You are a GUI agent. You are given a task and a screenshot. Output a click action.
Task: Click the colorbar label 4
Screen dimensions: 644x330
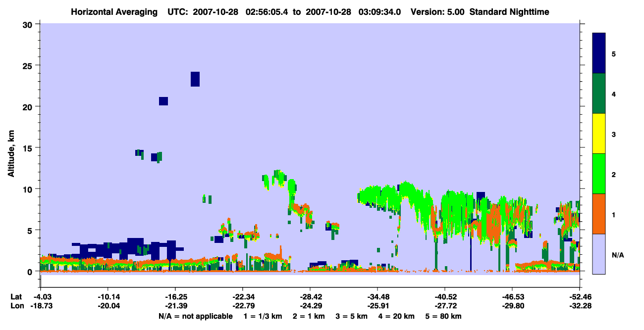pyautogui.click(x=613, y=94)
